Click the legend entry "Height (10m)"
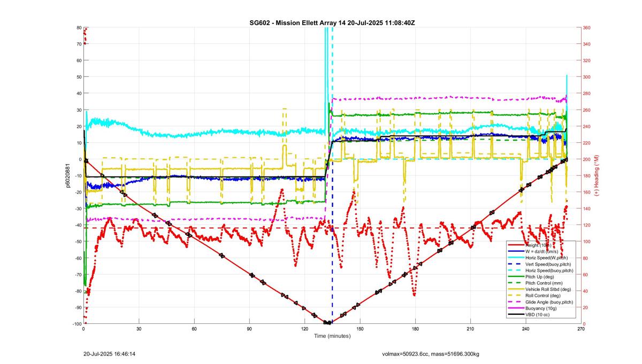642x364 pixels. (x=538, y=245)
